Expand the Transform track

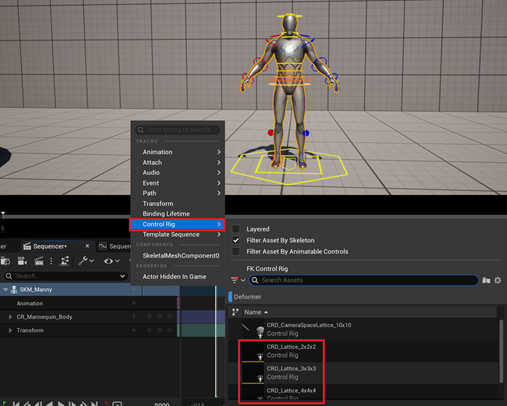coord(10,330)
